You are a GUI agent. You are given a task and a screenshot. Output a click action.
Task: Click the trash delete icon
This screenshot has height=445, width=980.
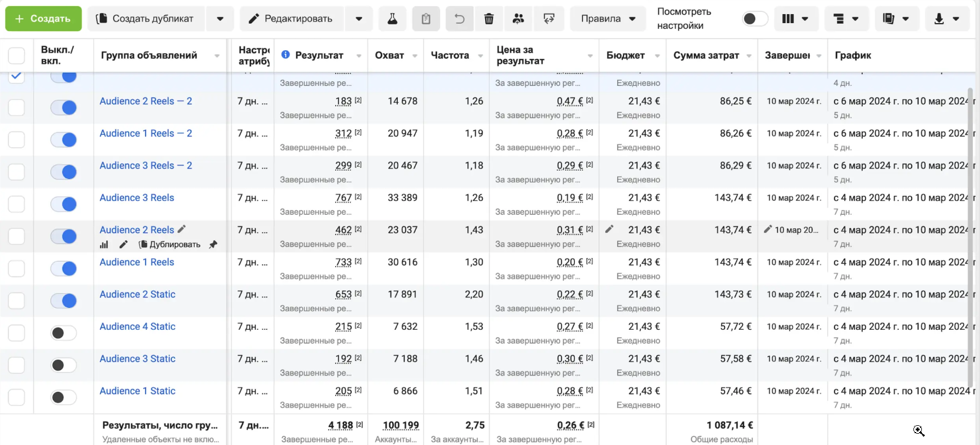489,19
